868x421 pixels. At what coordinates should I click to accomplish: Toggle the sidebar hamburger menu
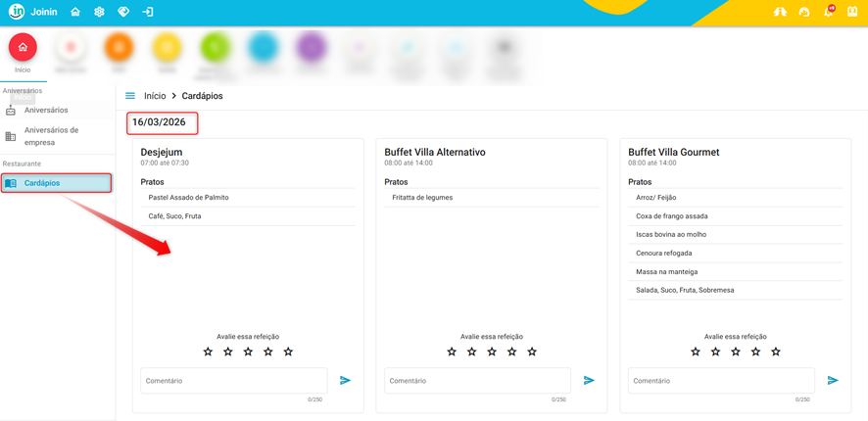tap(130, 96)
